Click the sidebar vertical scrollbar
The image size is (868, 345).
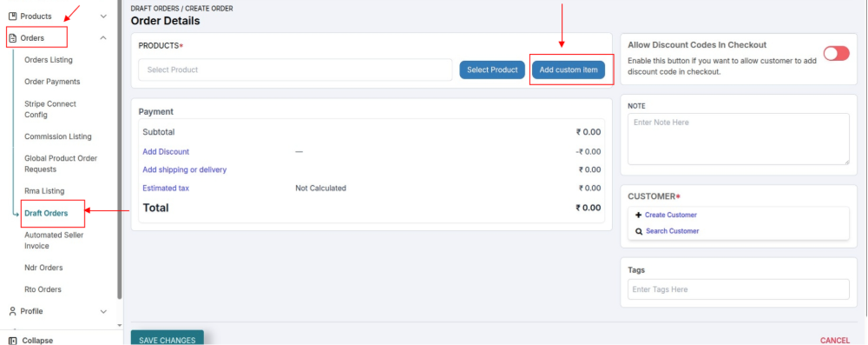[120, 149]
